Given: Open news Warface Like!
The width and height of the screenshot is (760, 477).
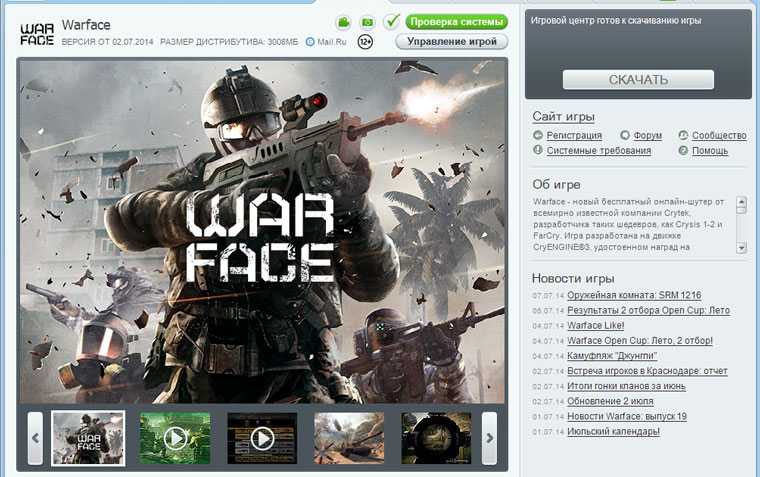Looking at the screenshot, I should pos(596,325).
